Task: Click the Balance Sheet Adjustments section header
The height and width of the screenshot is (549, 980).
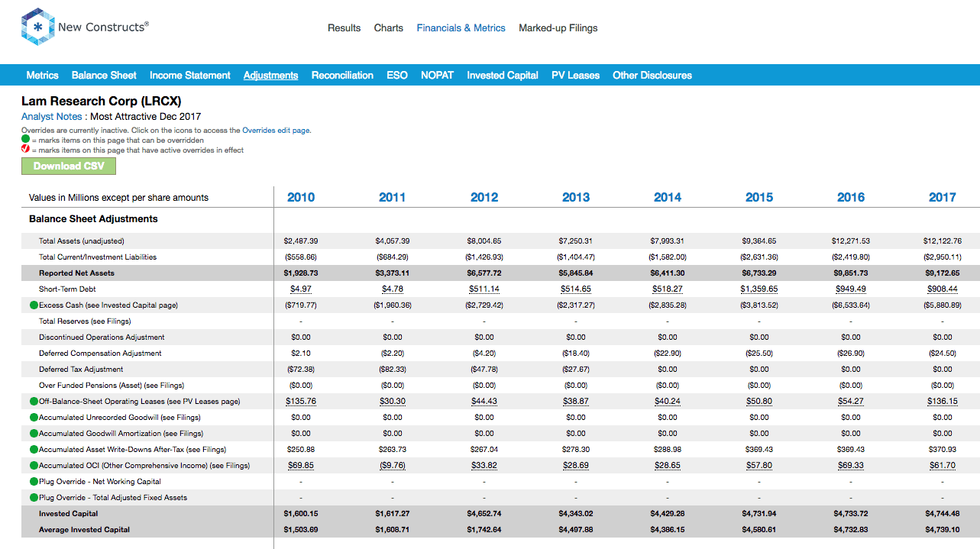Action: pos(93,219)
